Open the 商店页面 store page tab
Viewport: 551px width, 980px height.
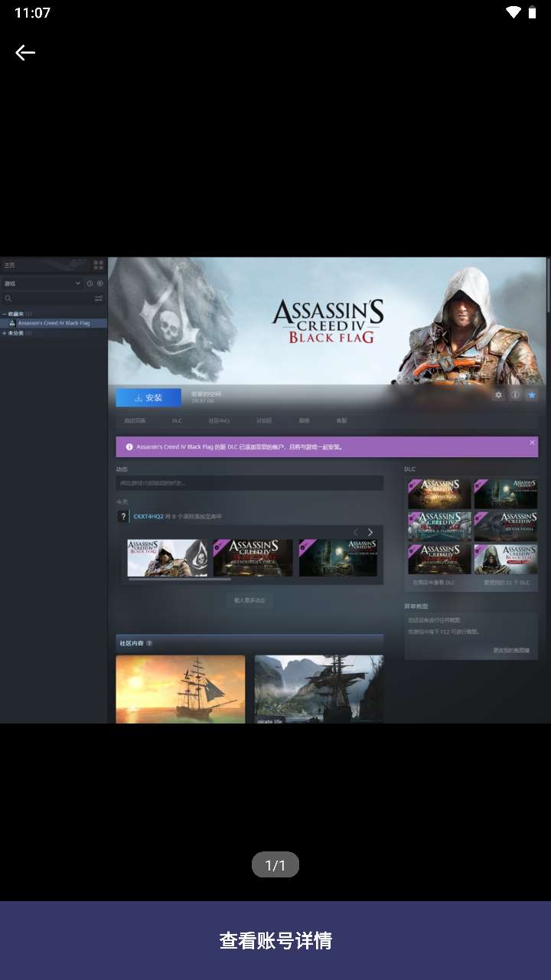(x=135, y=421)
